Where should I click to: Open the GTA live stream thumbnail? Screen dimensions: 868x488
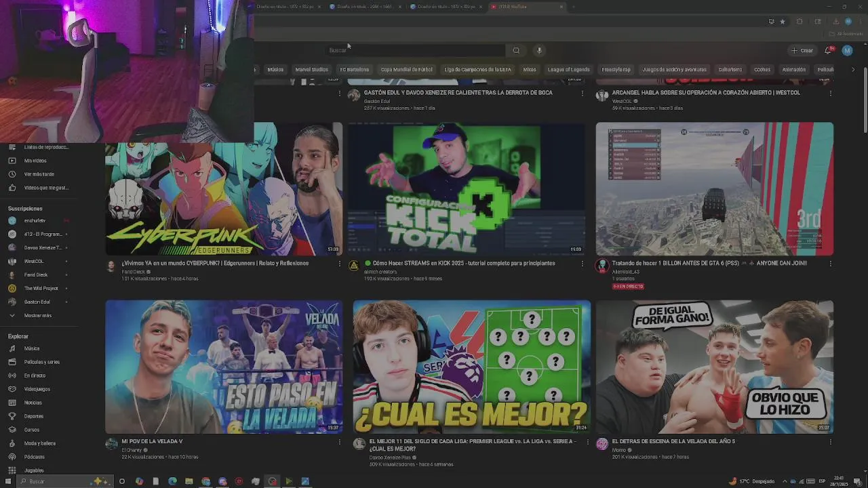click(x=715, y=188)
